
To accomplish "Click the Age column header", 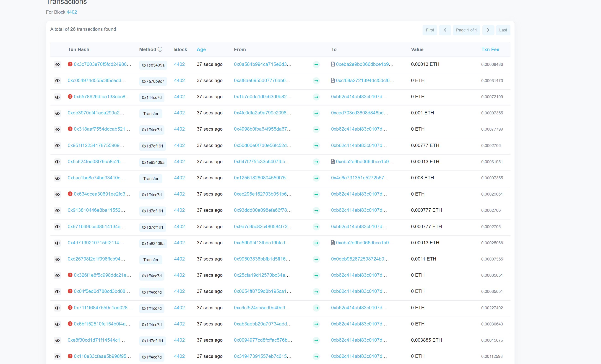I will 201,49.
